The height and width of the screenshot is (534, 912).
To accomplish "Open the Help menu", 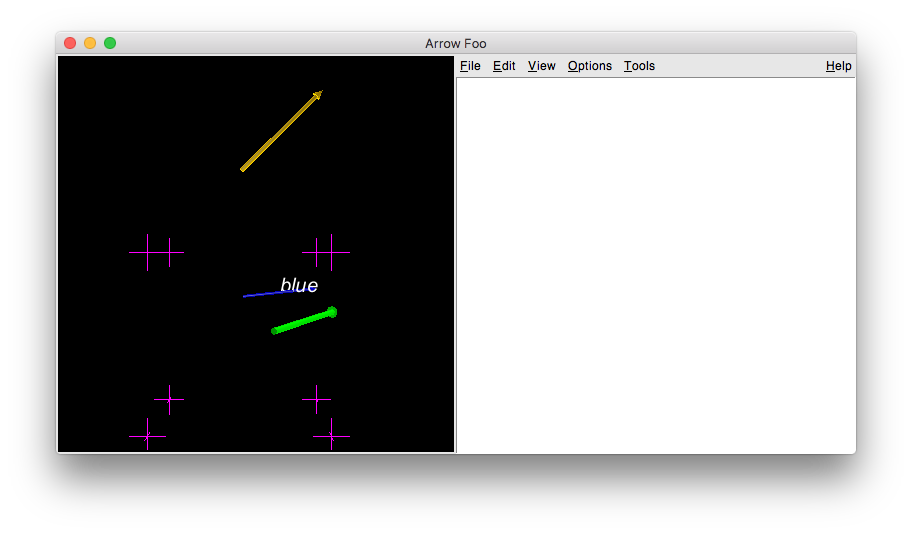I will [x=838, y=66].
